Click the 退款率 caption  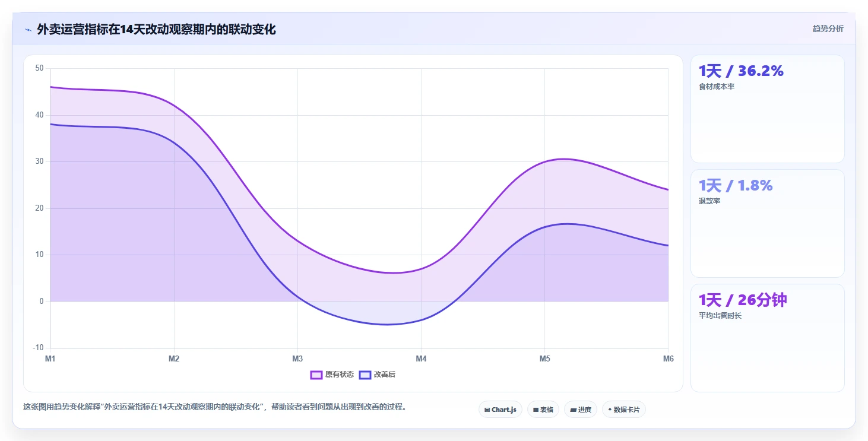709,201
